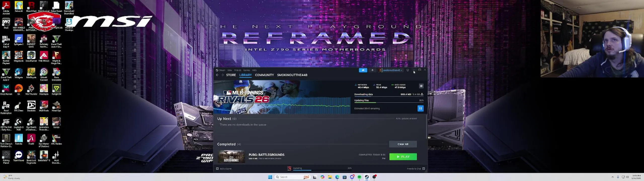Select the Logitech G HUB desktop icon

click(19, 124)
